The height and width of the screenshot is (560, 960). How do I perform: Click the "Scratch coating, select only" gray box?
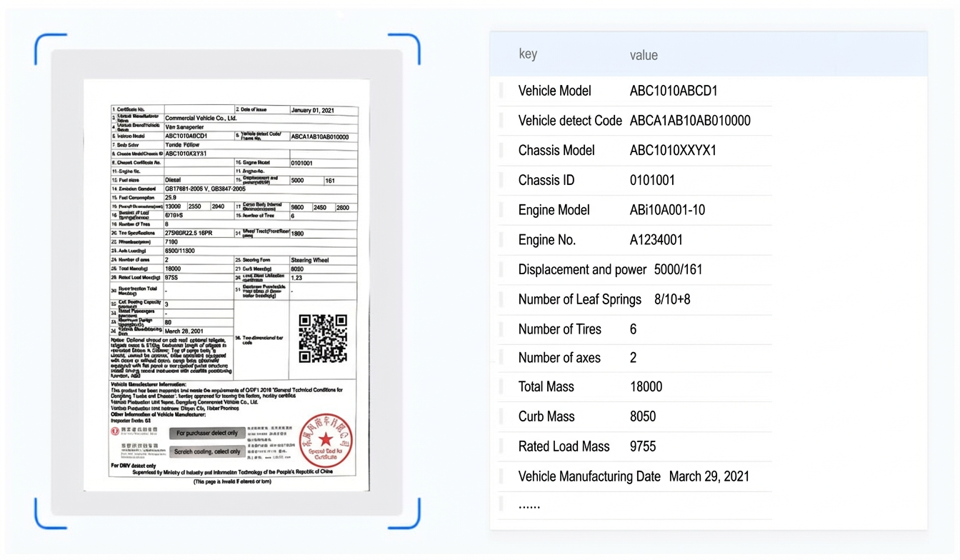pos(207,451)
